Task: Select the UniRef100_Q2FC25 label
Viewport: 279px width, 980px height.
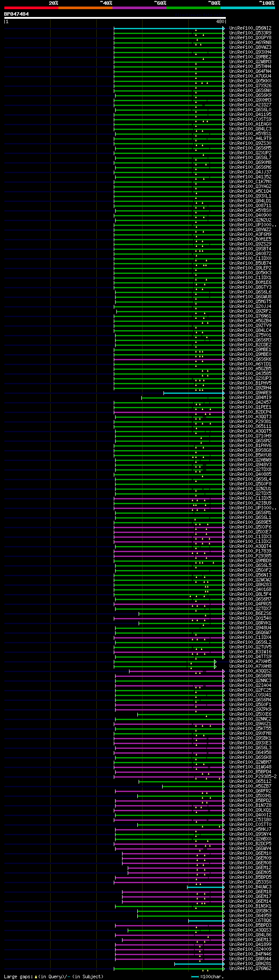Action: coord(250,690)
